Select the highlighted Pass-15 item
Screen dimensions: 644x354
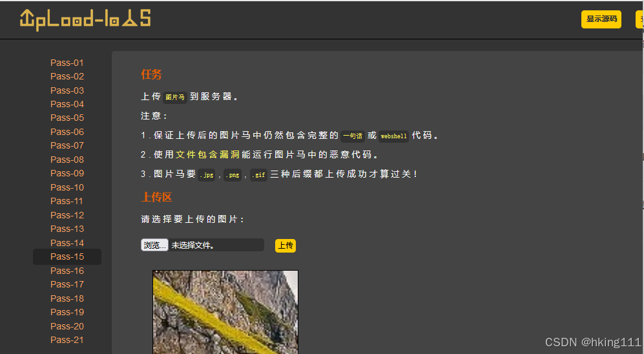tap(67, 256)
